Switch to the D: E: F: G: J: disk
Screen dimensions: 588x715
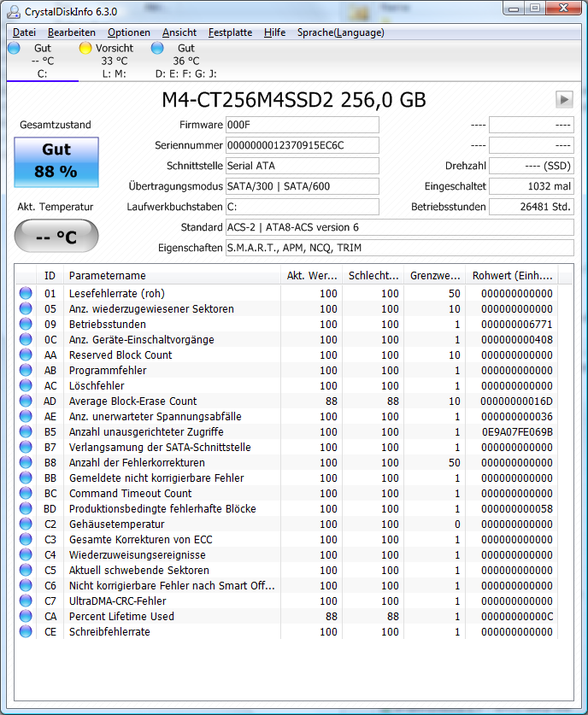point(186,61)
